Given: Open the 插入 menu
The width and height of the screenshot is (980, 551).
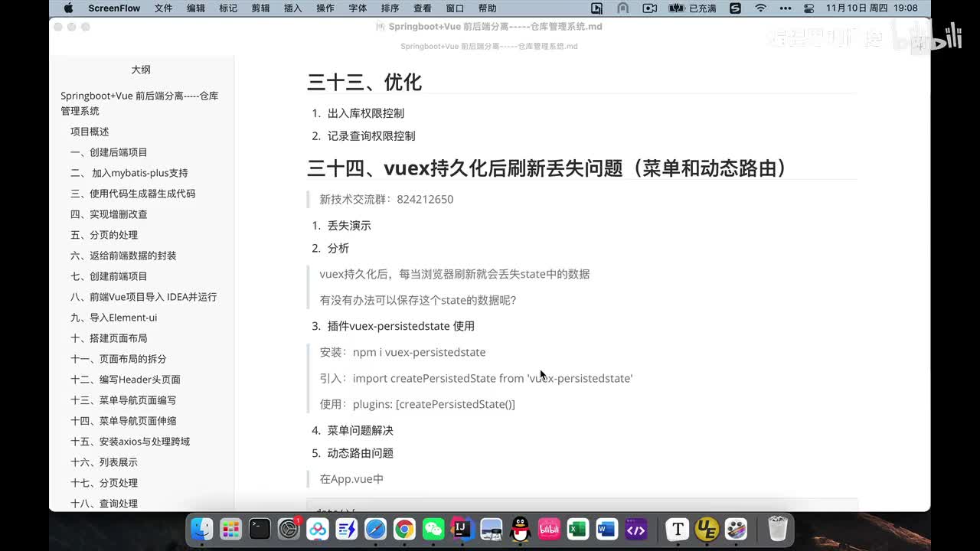Looking at the screenshot, I should click(x=292, y=8).
